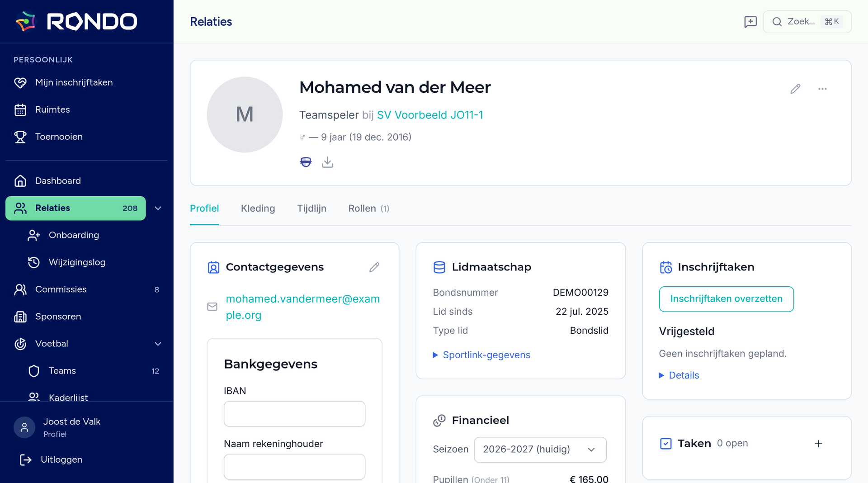Collapse the Relaties submenu chevron
The width and height of the screenshot is (868, 483).
(158, 208)
